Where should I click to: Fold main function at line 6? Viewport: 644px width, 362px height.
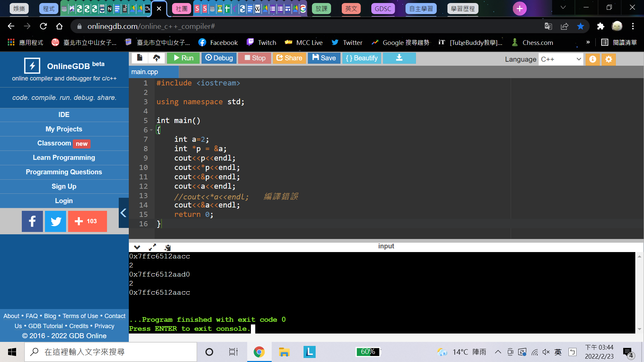point(151,130)
